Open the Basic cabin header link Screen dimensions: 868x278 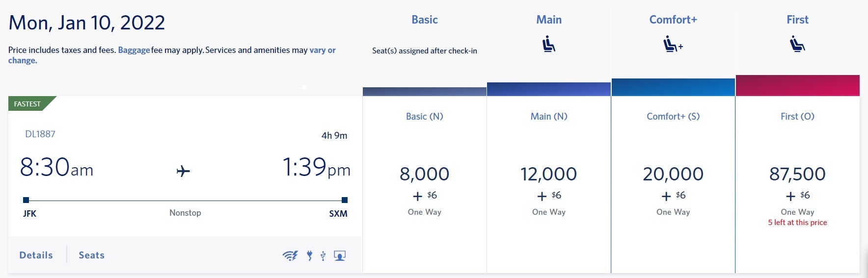[425, 20]
